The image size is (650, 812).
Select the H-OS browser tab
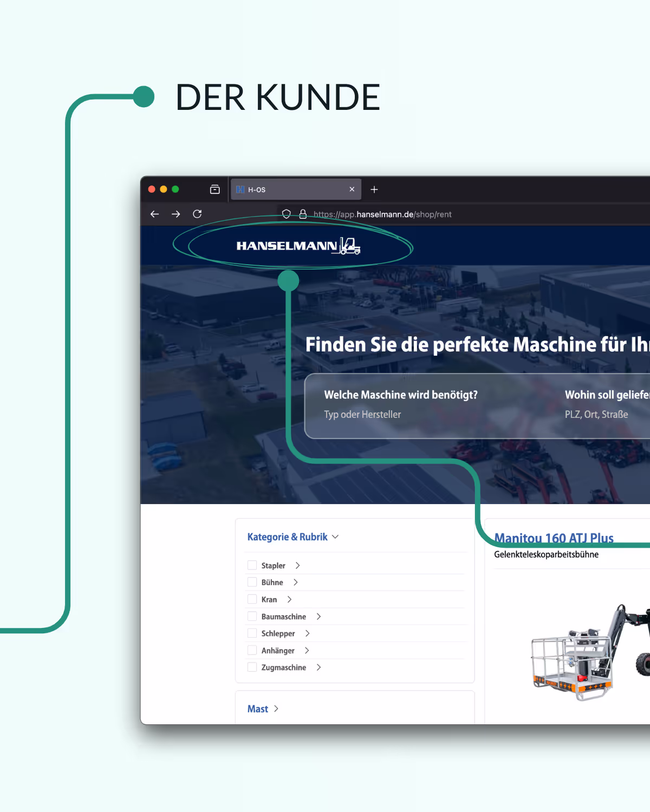click(x=296, y=189)
